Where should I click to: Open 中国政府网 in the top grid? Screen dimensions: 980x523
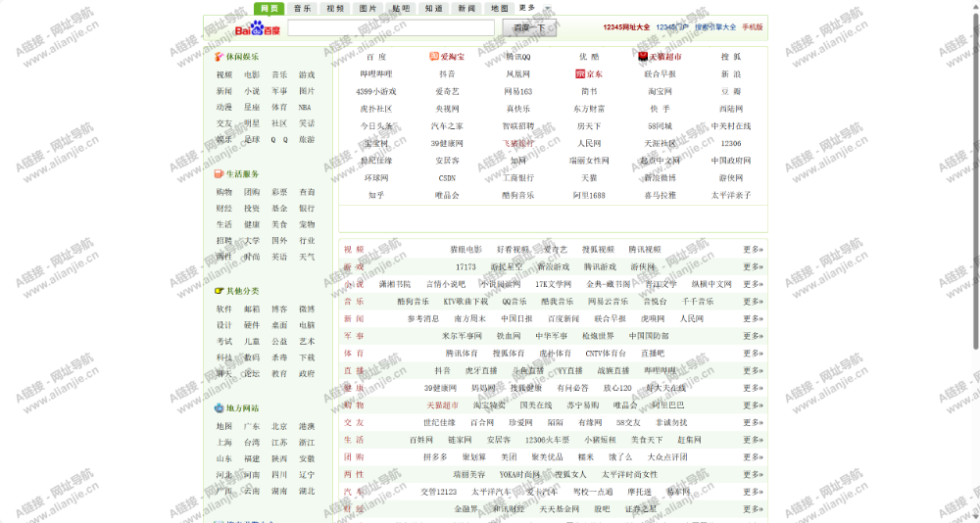coord(731,161)
